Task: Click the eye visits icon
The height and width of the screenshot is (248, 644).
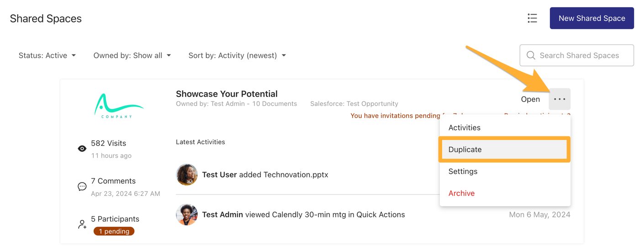Action: [x=82, y=149]
